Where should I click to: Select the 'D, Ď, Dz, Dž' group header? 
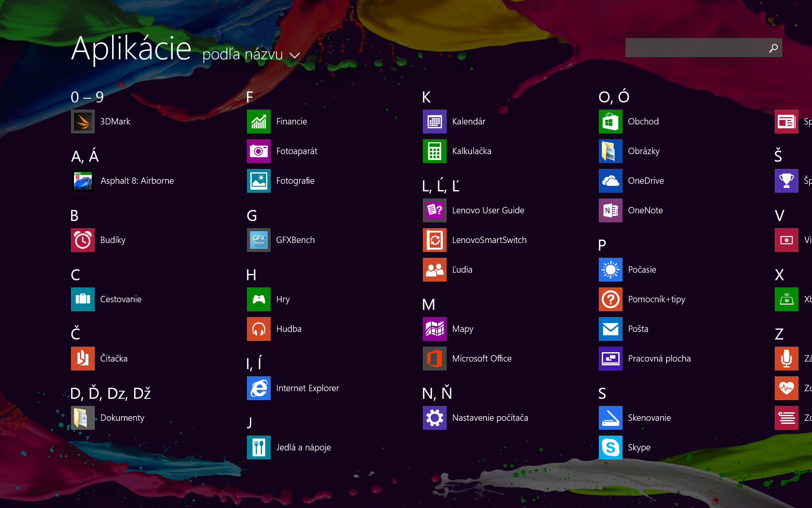tap(110, 393)
